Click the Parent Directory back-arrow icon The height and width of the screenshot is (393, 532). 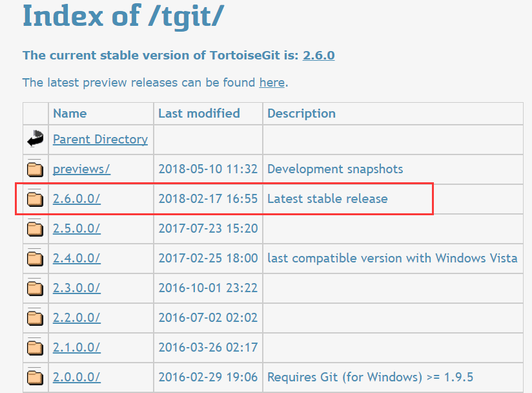coord(35,138)
